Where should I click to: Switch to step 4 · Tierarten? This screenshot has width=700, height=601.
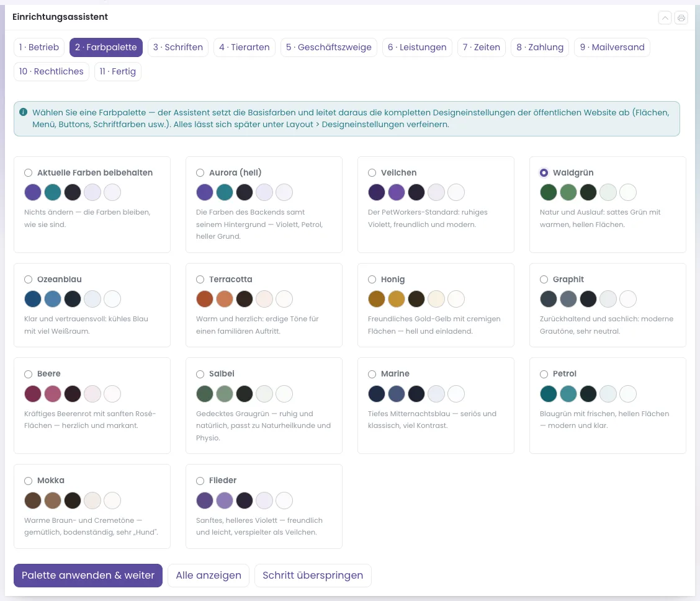click(x=245, y=47)
